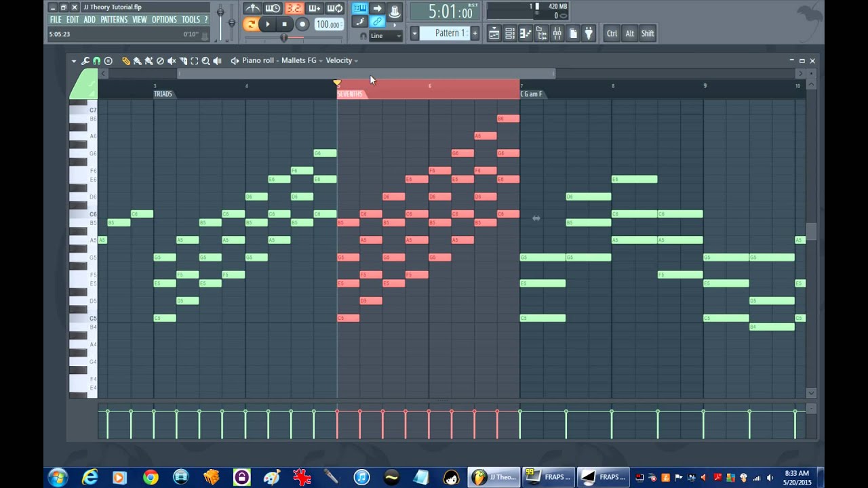The width and height of the screenshot is (868, 488).
Task: Open the OPTIONS menu
Action: [x=164, y=20]
